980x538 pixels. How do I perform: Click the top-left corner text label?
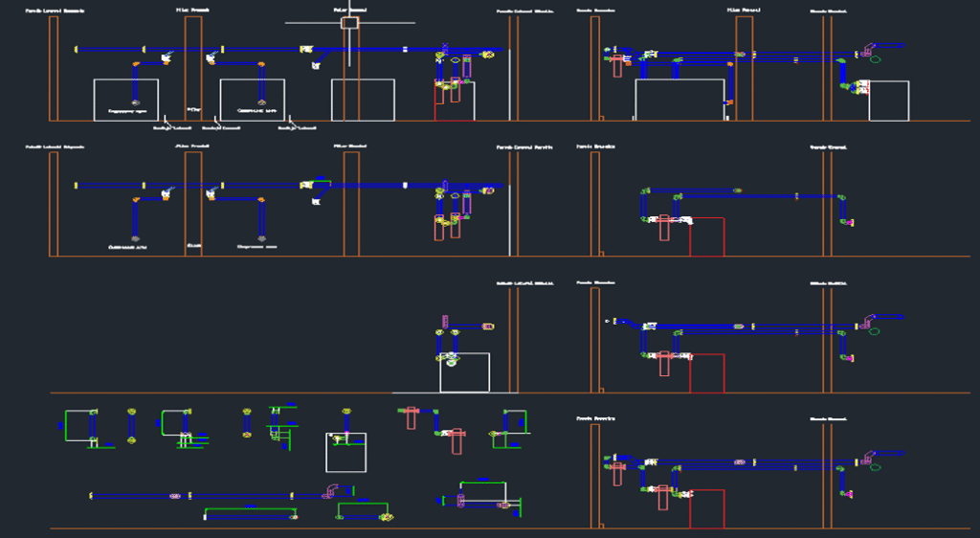(x=54, y=11)
